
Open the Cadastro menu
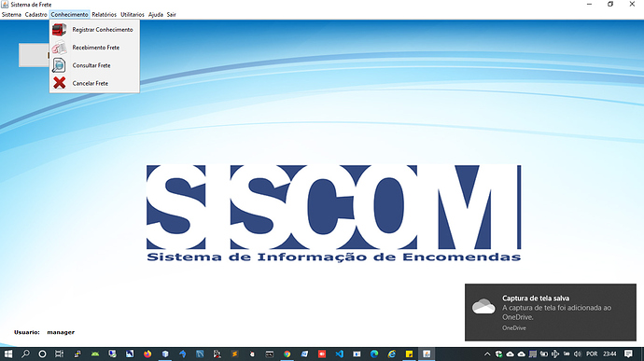pyautogui.click(x=35, y=14)
